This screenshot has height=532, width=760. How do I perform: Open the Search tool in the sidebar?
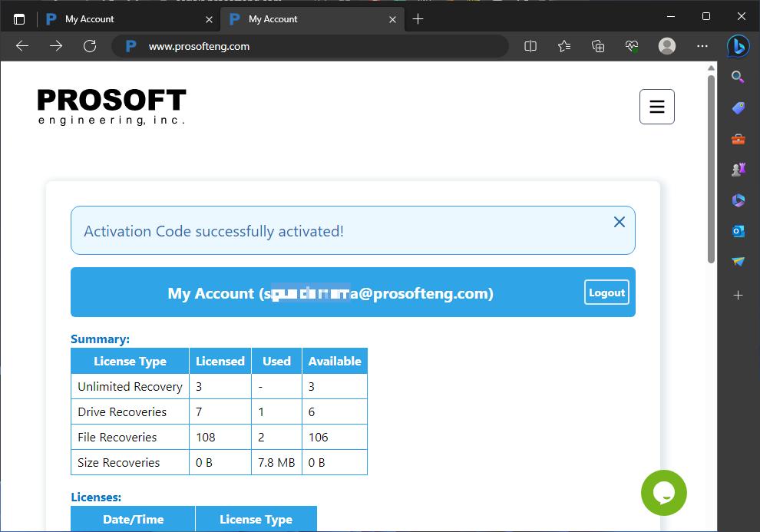[x=738, y=77]
